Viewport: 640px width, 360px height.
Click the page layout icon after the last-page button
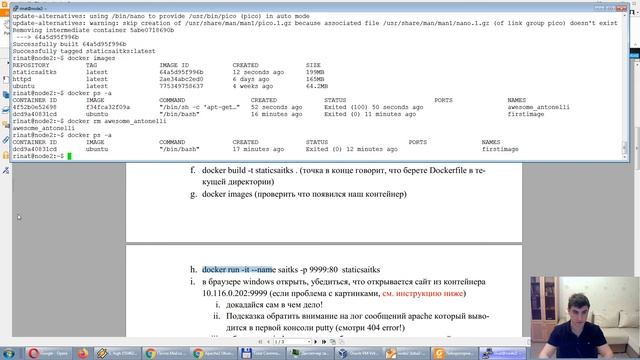click(x=333, y=342)
